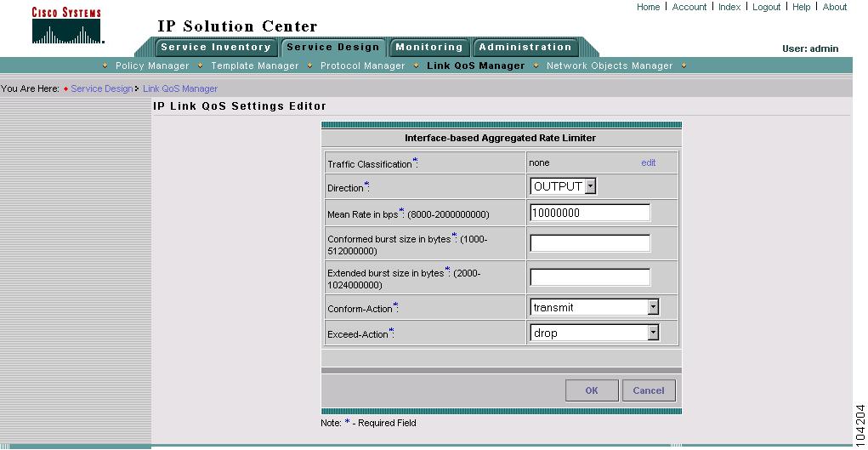
Task: Open the Account link
Action: pos(689,7)
